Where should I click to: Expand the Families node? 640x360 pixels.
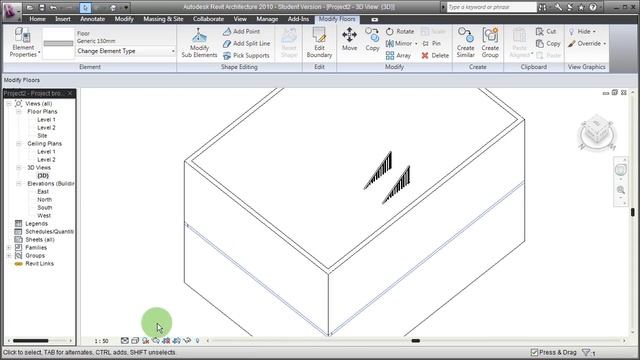pyautogui.click(x=9, y=248)
